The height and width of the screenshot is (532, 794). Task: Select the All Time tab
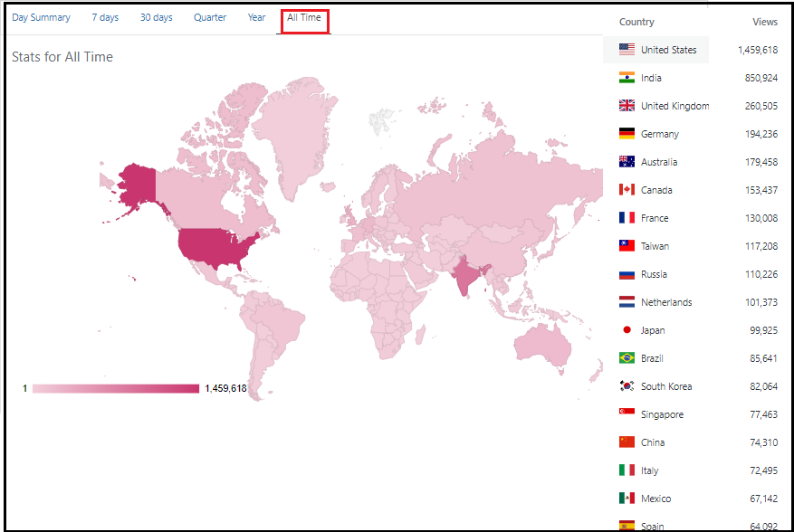click(304, 18)
